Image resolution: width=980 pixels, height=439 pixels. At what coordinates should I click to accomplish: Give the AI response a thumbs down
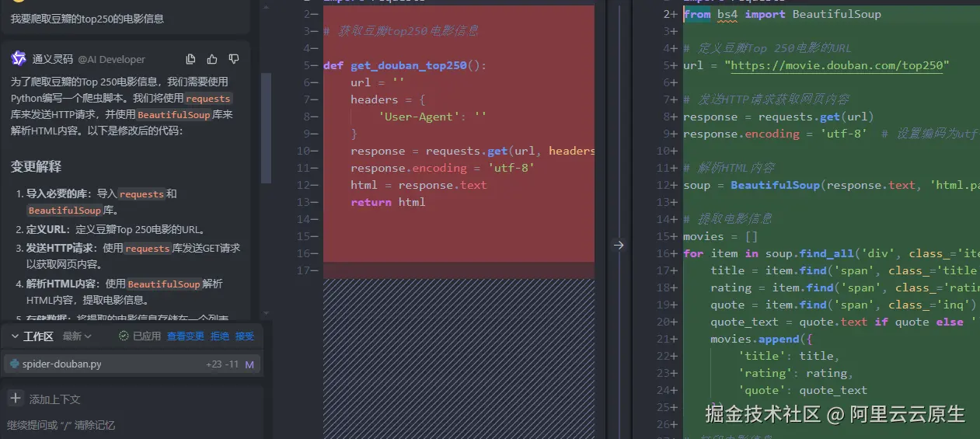234,59
